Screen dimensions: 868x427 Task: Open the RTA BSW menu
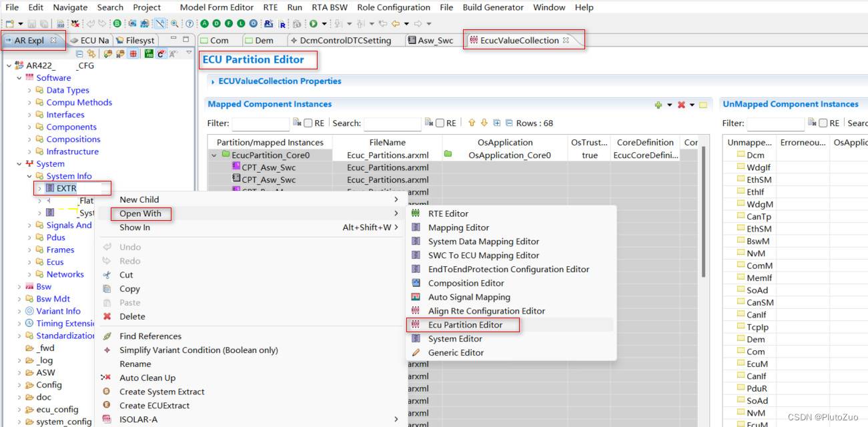pyautogui.click(x=330, y=7)
